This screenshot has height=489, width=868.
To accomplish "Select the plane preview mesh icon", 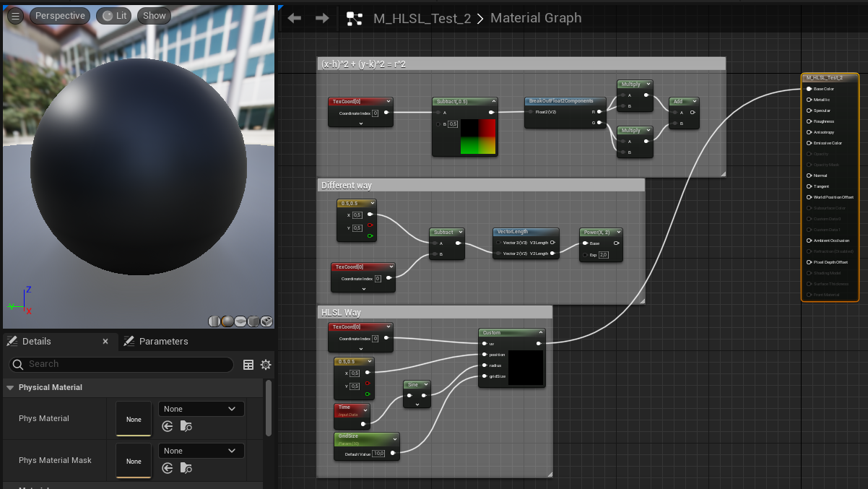I will pos(240,321).
